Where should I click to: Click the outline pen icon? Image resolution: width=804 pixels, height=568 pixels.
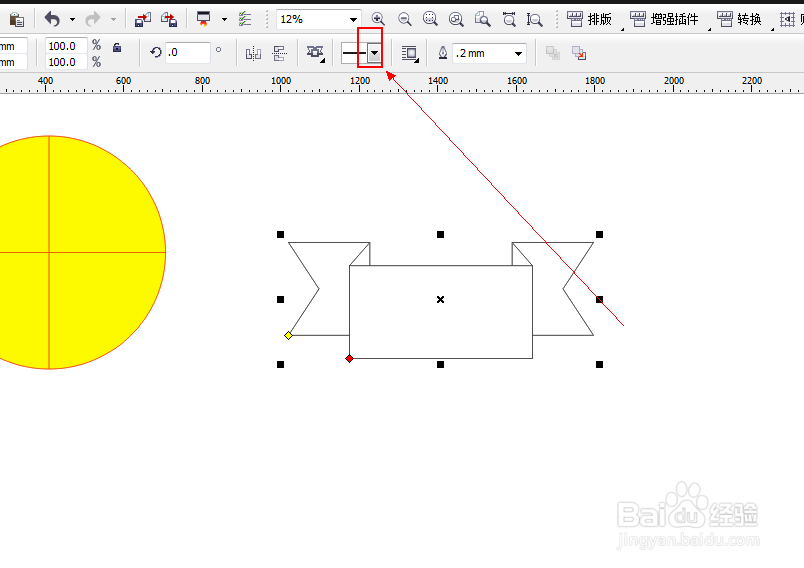tap(443, 53)
